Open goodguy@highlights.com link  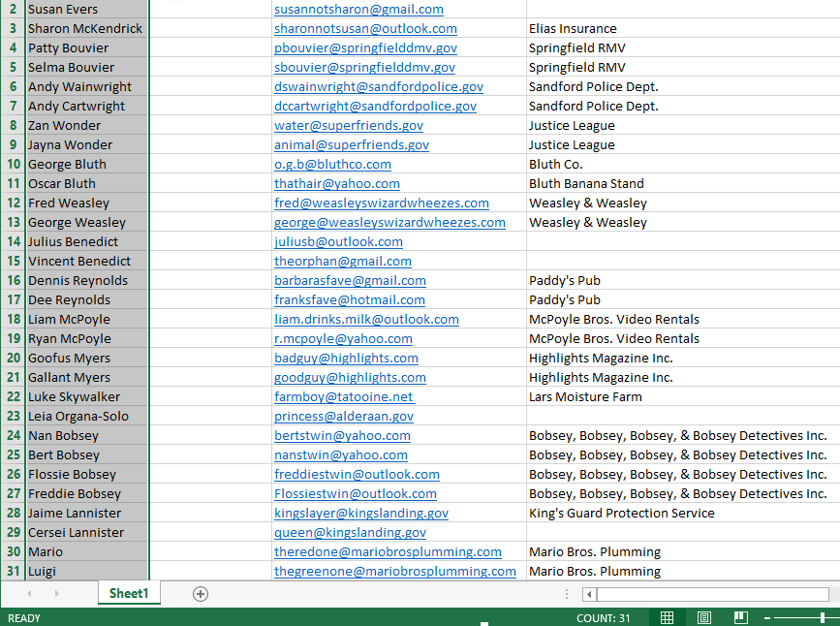[350, 377]
